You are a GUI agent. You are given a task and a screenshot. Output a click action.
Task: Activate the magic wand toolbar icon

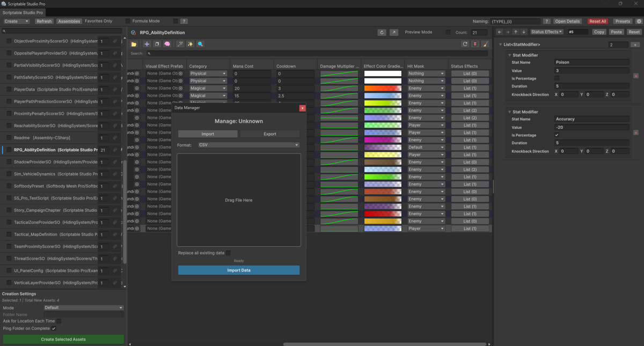(x=180, y=44)
